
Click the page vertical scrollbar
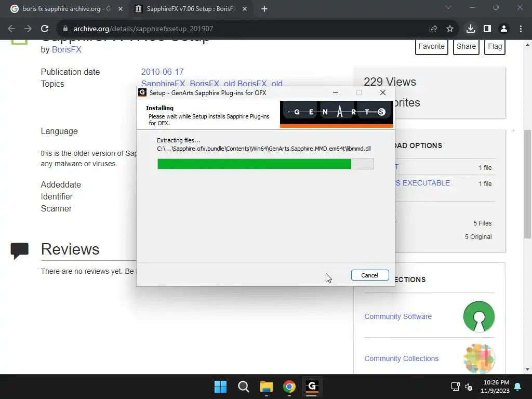(528, 184)
